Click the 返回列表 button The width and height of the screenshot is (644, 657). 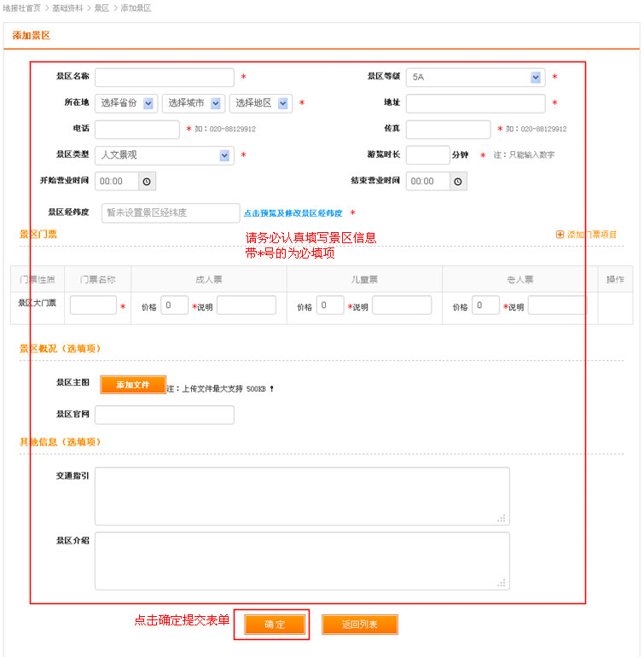[x=359, y=625]
